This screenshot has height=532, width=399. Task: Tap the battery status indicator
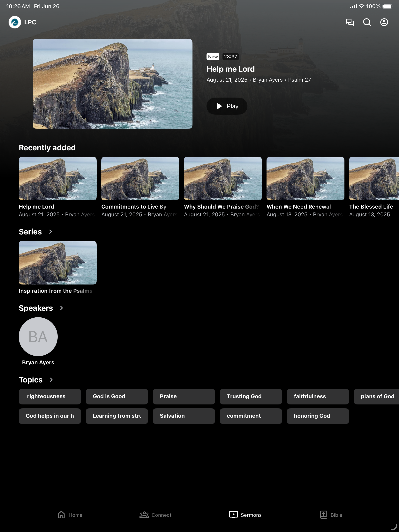pyautogui.click(x=388, y=6)
